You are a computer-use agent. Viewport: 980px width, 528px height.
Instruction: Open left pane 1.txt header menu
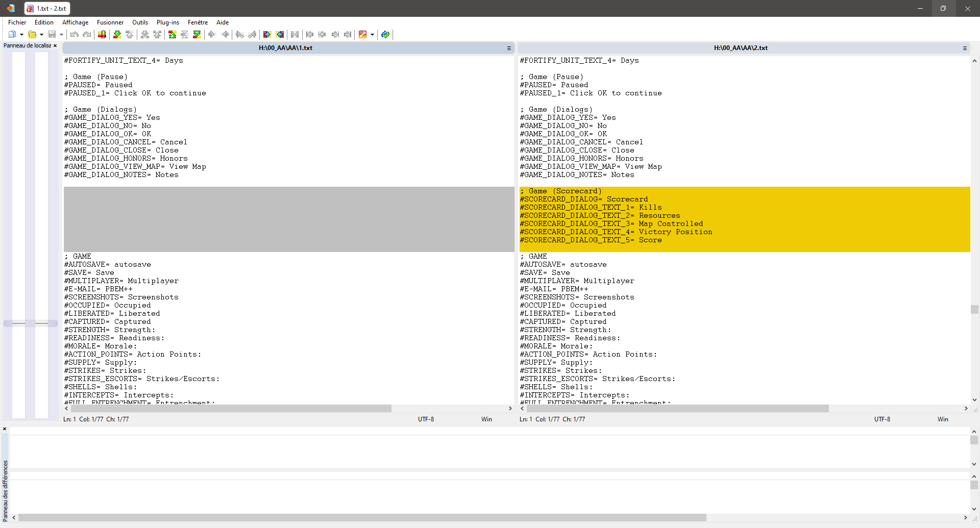pyautogui.click(x=509, y=48)
